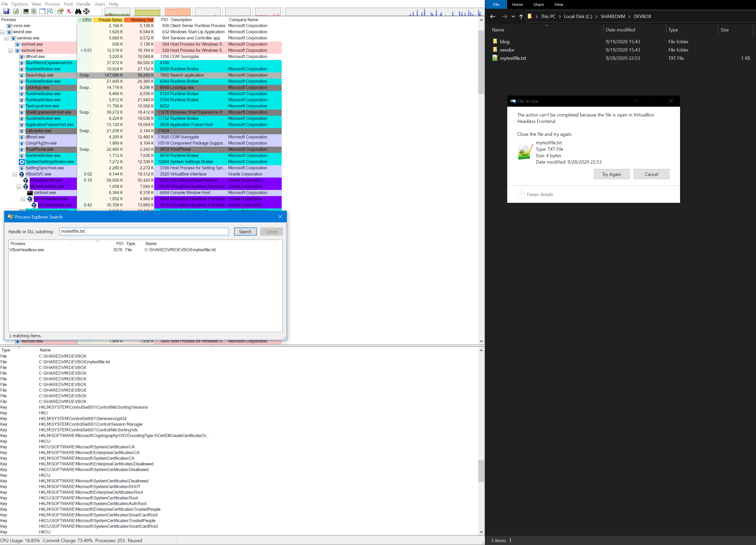Open the Handle menu
Image resolution: width=756 pixels, height=545 pixels.
(83, 4)
